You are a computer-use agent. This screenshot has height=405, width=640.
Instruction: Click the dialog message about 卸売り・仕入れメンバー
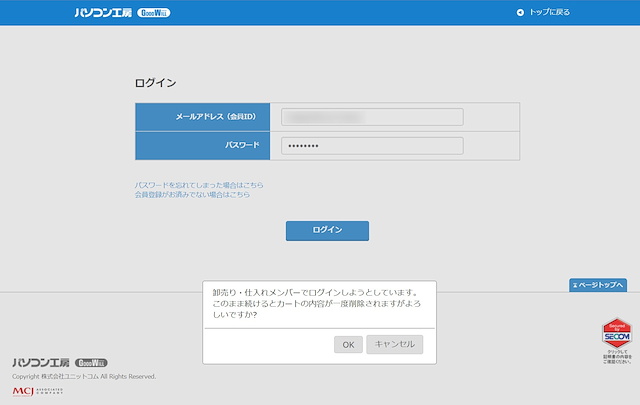pos(317,304)
